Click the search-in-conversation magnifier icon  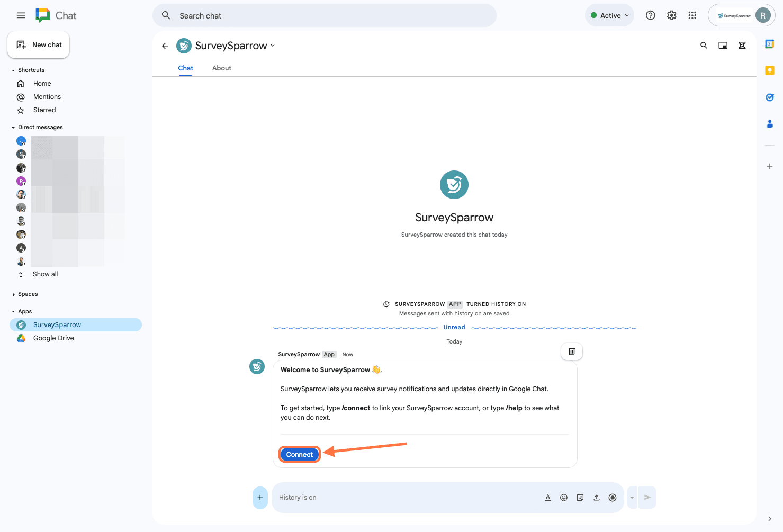coord(704,46)
